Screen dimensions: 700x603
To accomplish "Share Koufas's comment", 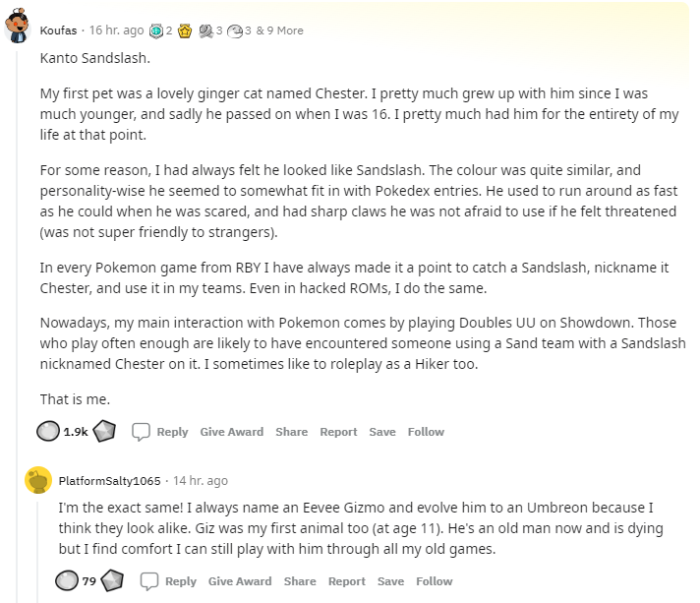I will coord(292,432).
